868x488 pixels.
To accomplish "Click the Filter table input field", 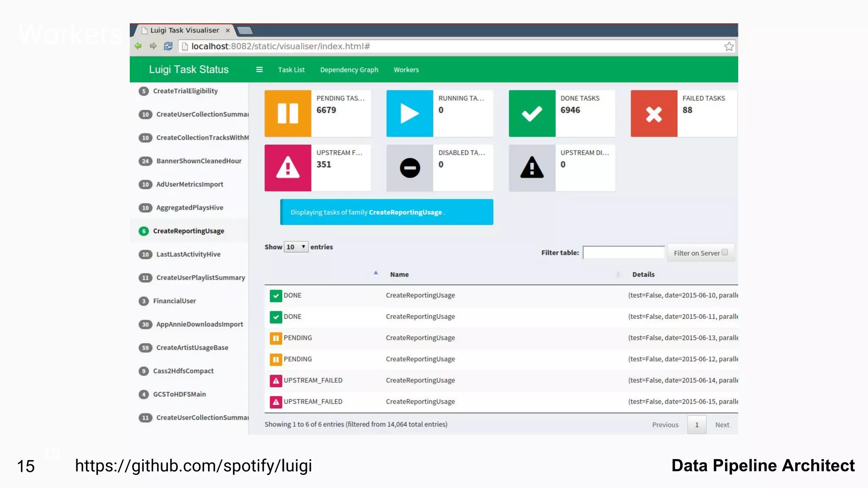I will [x=623, y=252].
